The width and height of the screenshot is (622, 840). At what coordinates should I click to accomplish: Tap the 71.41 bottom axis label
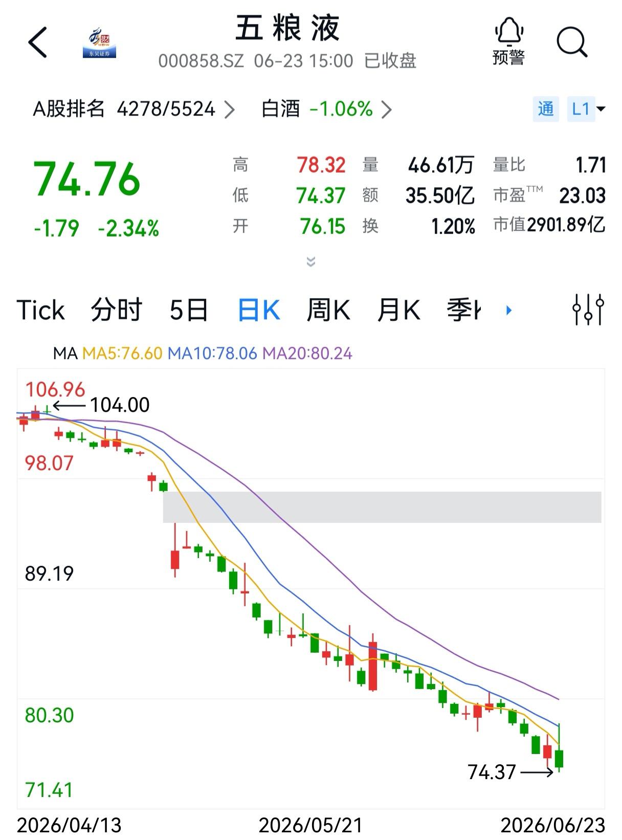click(x=49, y=790)
